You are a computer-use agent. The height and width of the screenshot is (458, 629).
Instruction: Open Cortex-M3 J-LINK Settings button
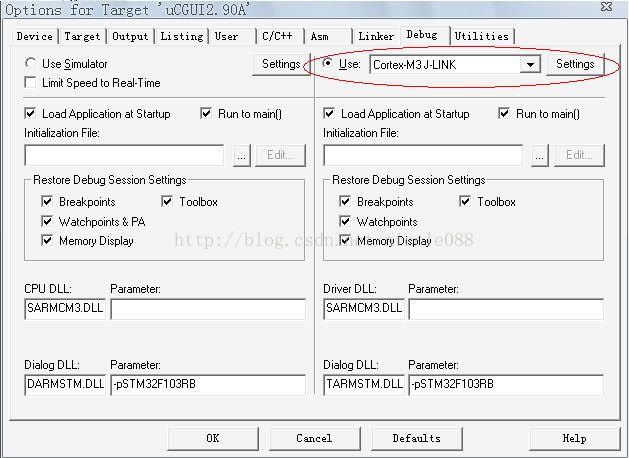point(575,64)
